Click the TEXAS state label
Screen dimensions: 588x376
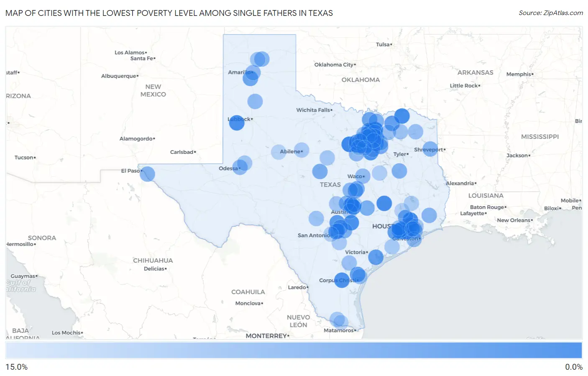click(330, 185)
